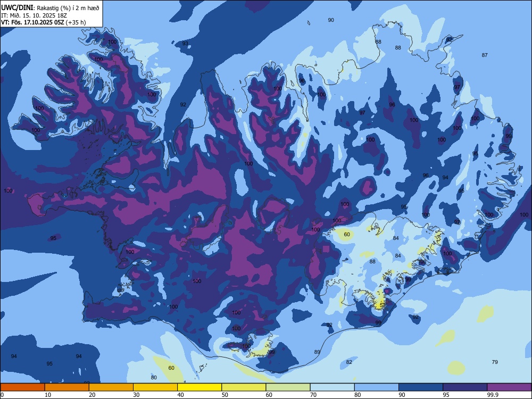Select the '50' legend tick label

click(x=225, y=395)
